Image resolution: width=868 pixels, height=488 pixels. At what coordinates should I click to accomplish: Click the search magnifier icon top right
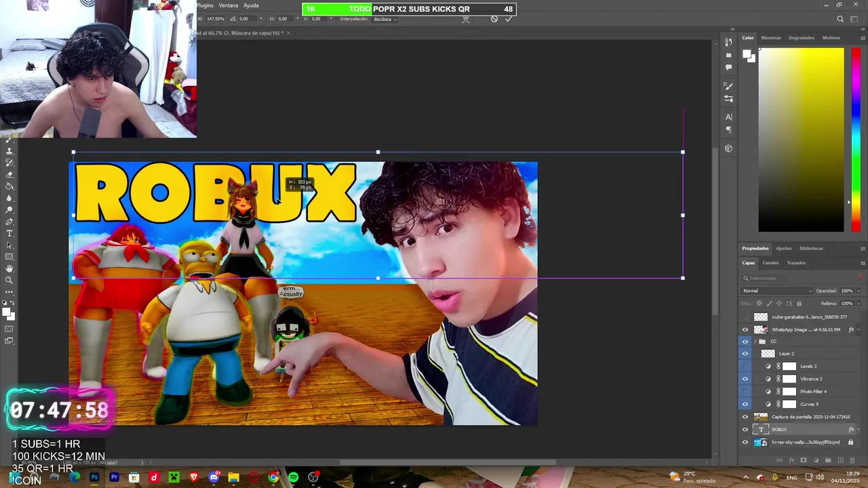coord(840,19)
